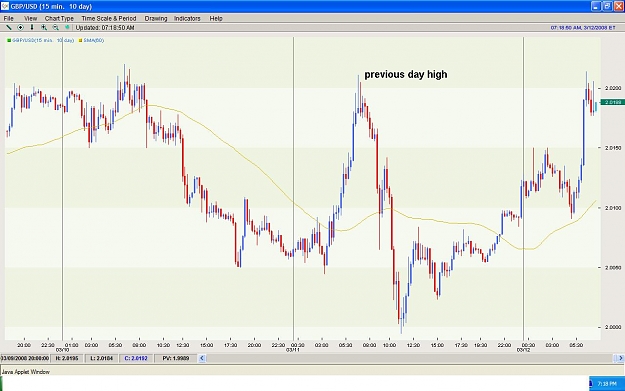The height and width of the screenshot is (391, 625).
Task: Open the Drawing menu
Action: click(x=156, y=18)
